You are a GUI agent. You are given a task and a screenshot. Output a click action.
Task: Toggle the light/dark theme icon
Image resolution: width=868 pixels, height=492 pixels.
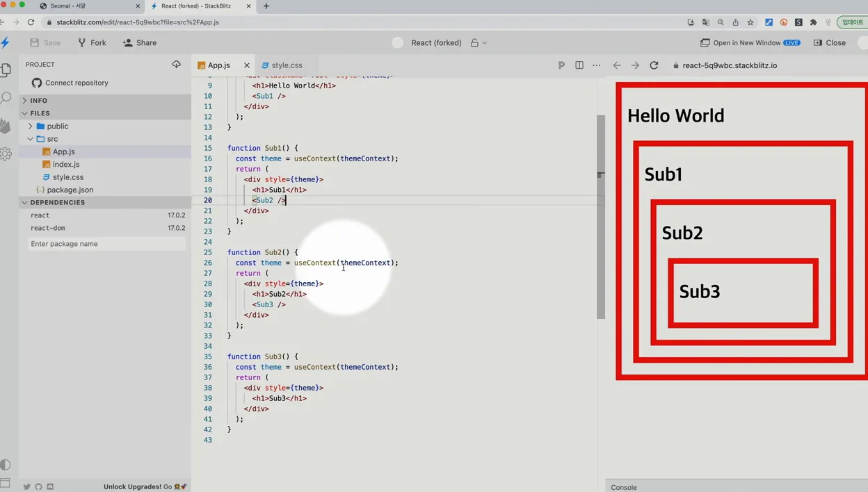pos(6,465)
